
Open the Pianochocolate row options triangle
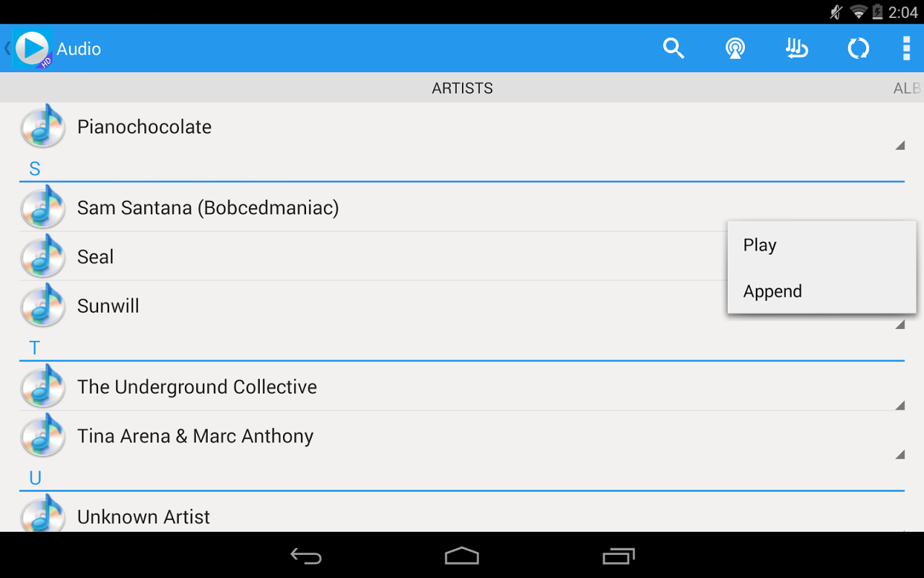[x=900, y=145]
